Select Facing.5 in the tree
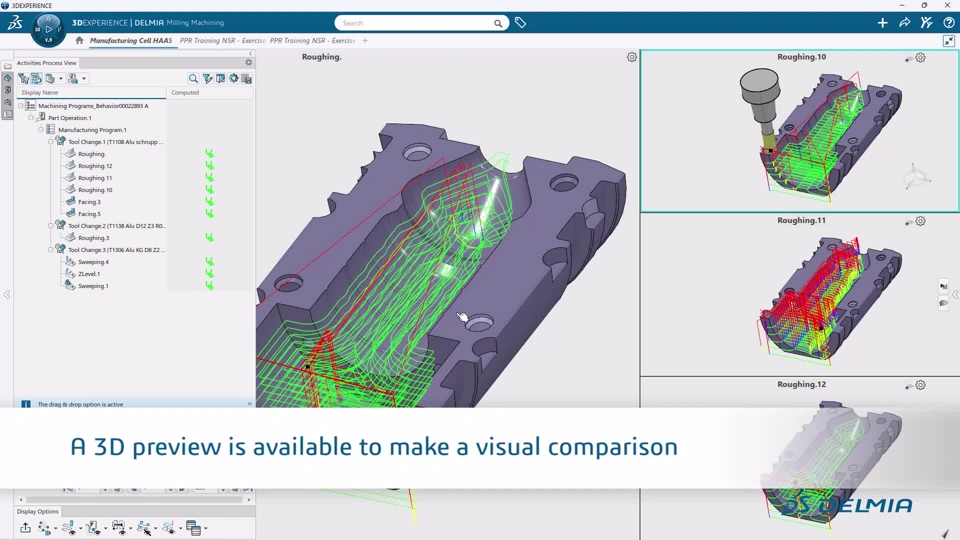960x540 pixels. (89, 214)
